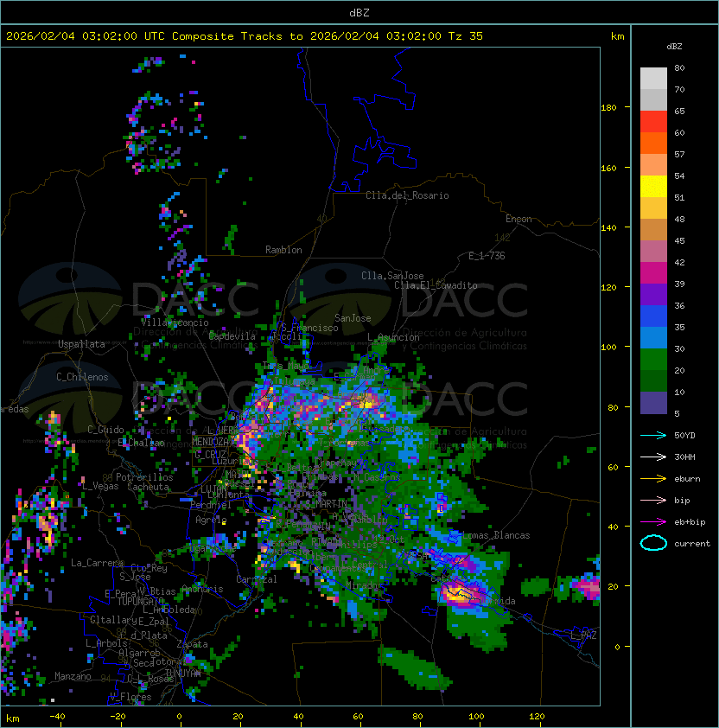The width and height of the screenshot is (719, 728).
Task: Click the 'Clla.SanJose' map label
Action: click(392, 276)
